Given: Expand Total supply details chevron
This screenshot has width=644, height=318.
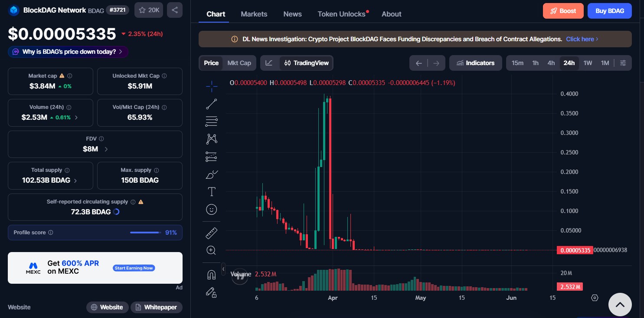Looking at the screenshot, I should coord(75,180).
